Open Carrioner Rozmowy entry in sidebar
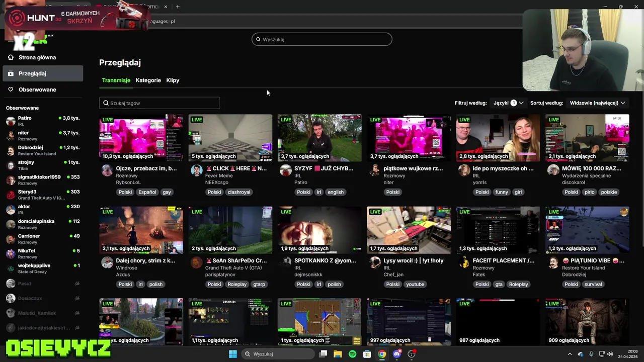The height and width of the screenshot is (362, 644). [43, 239]
